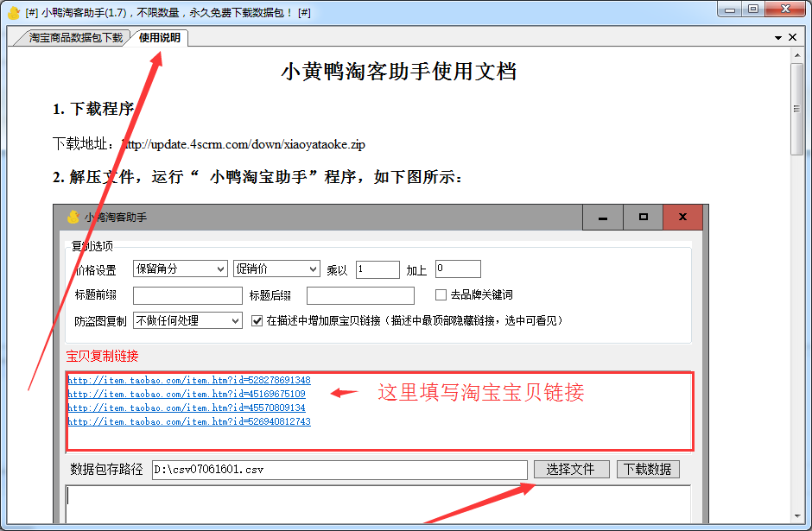Open the 不做任何处理 dropdown
This screenshot has width=812, height=531.
coord(187,320)
